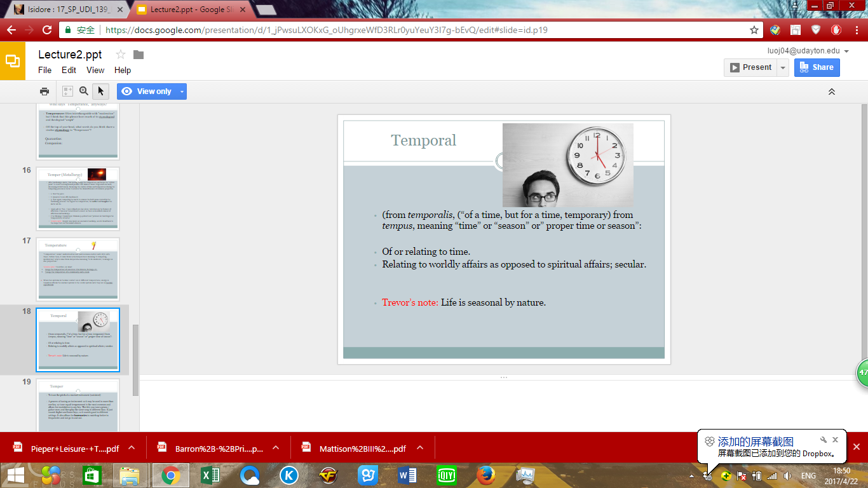Bookmark this page with the star icon

click(754, 30)
